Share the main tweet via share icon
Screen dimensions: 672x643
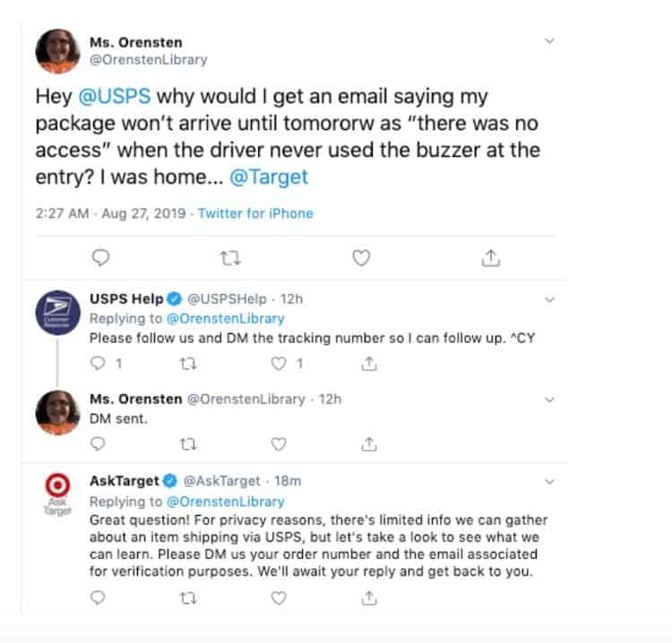pos(490,258)
